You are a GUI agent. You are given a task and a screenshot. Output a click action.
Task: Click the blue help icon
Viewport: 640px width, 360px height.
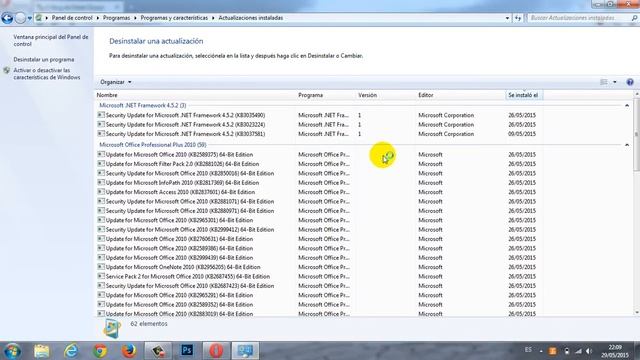point(630,82)
